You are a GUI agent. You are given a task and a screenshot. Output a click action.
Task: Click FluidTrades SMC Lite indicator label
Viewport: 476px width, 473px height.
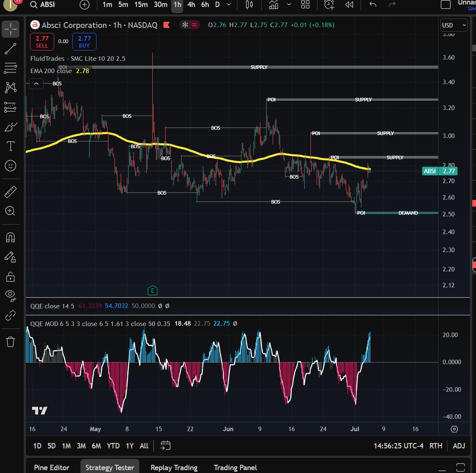[78, 58]
